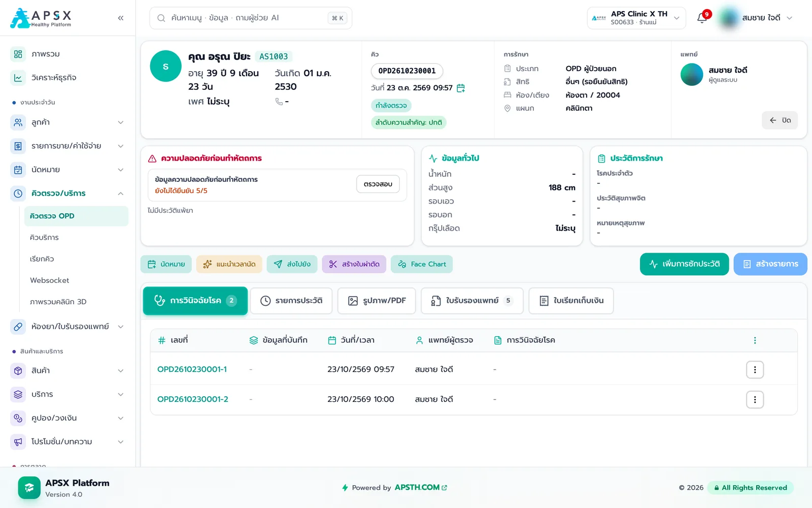Click the สร้างใบผ่าตัด button
812x508 pixels.
354,264
